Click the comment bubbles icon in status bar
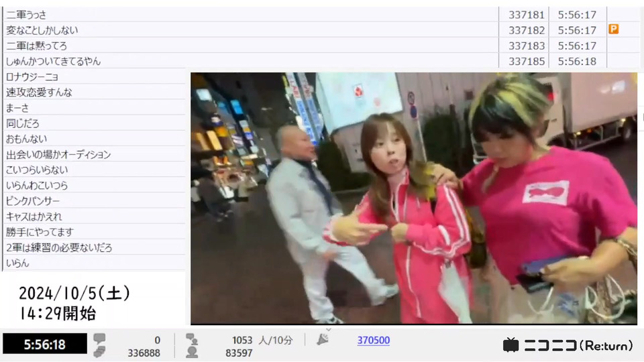Viewport: 644px width, 362px height. pyautogui.click(x=99, y=345)
